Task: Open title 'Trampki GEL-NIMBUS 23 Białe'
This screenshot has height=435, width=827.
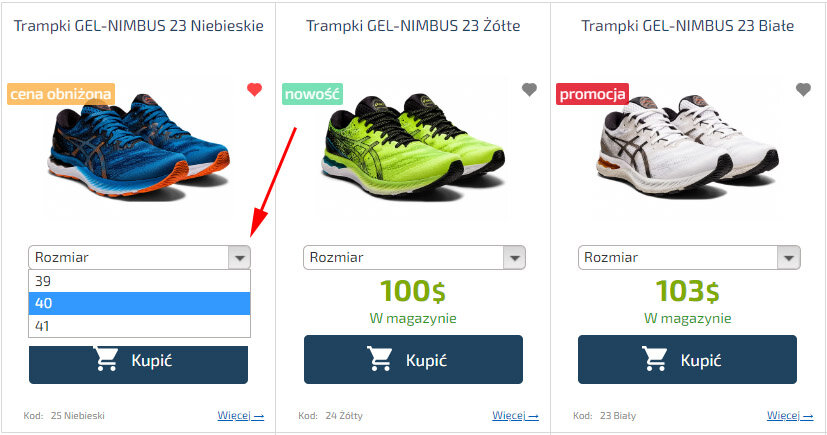Action: (x=687, y=25)
